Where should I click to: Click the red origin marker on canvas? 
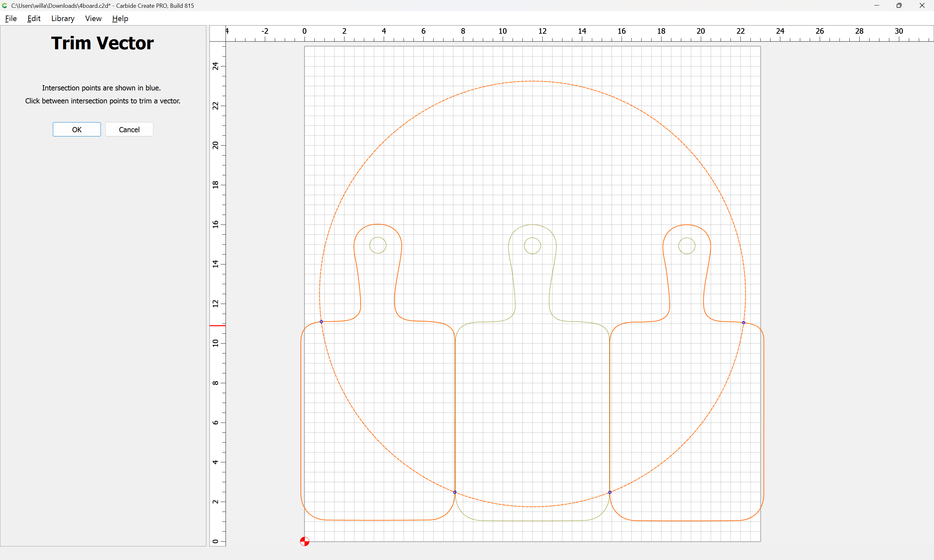(305, 542)
